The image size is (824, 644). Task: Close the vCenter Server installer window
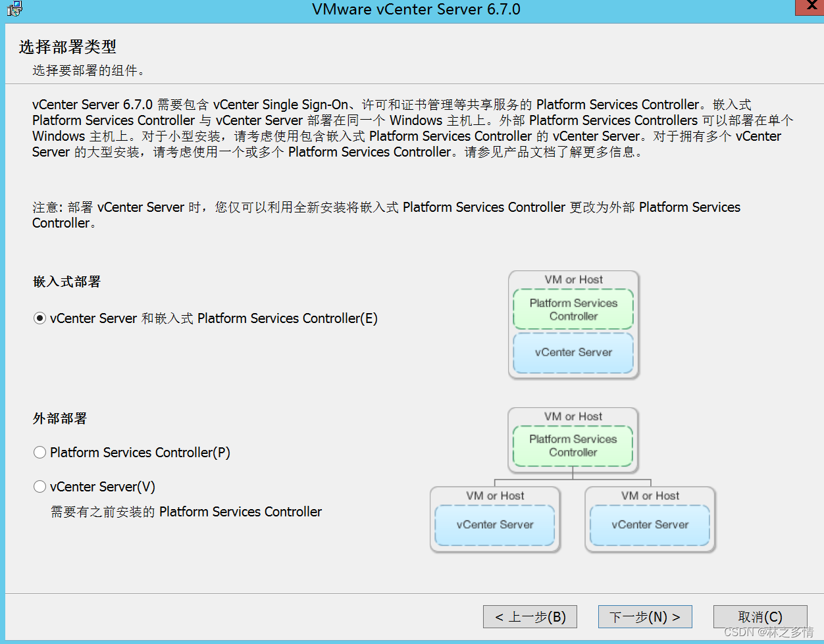coord(810,7)
